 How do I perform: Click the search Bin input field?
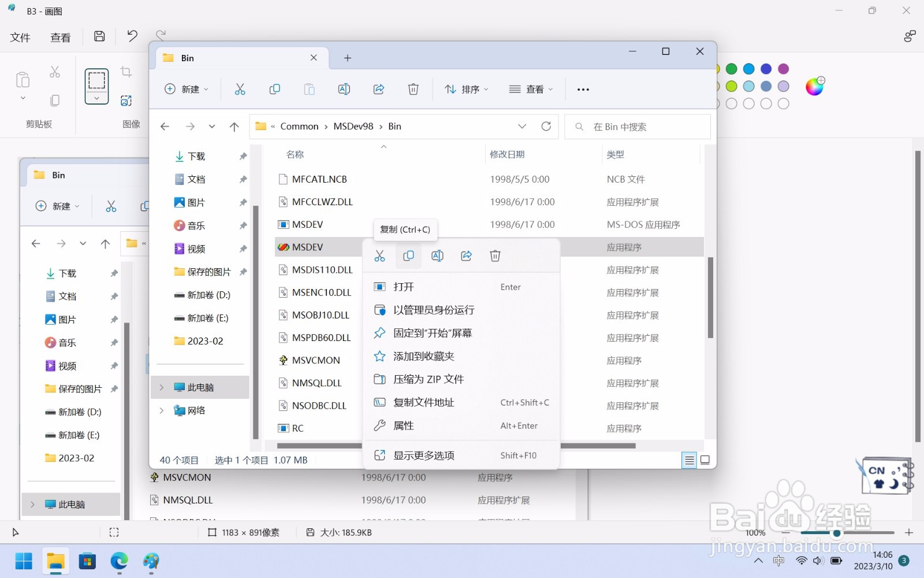click(638, 127)
